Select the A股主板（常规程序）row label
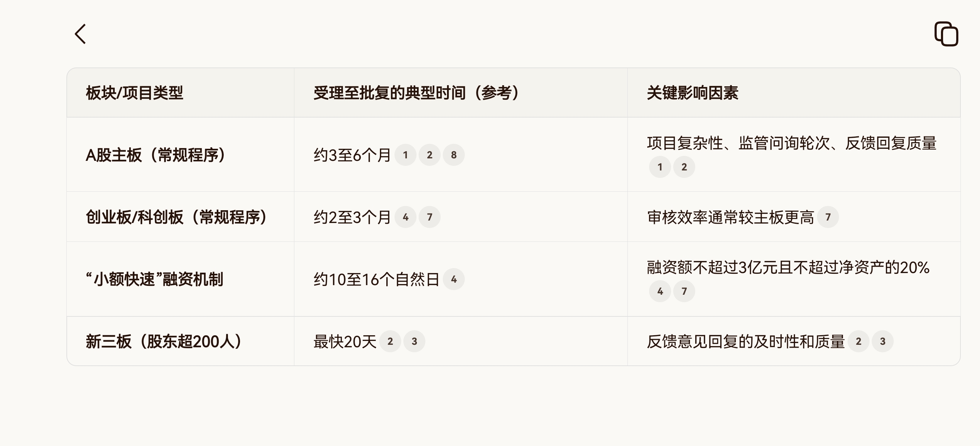The width and height of the screenshot is (980, 446). (x=156, y=155)
